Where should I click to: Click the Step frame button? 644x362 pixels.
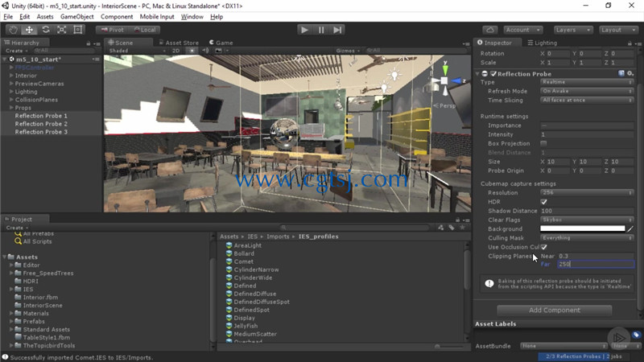pos(337,30)
